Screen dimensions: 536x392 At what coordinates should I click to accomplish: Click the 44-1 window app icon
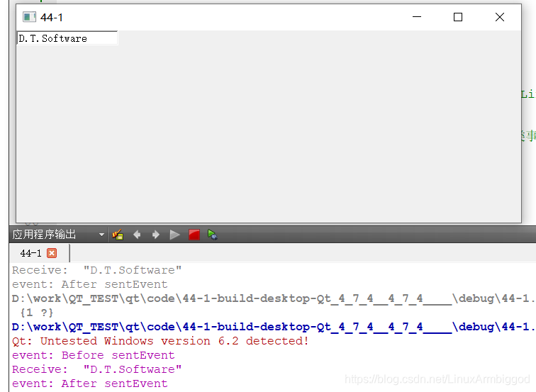pyautogui.click(x=29, y=17)
